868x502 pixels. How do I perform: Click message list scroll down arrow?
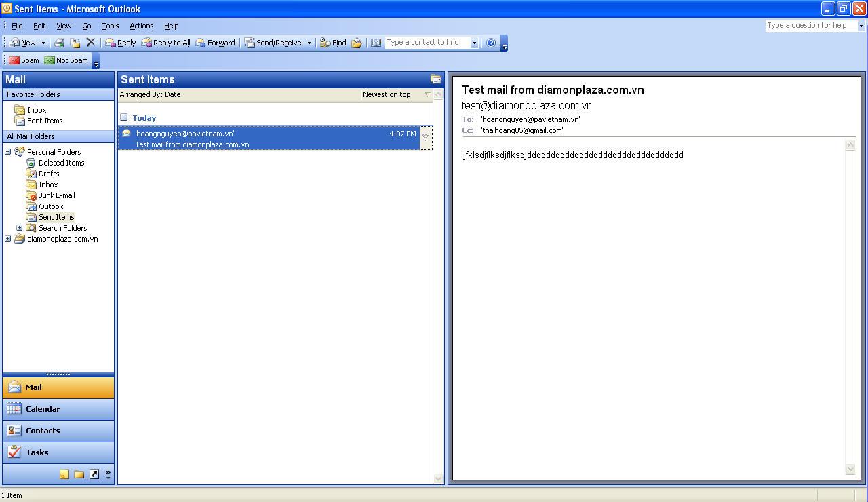tap(438, 478)
